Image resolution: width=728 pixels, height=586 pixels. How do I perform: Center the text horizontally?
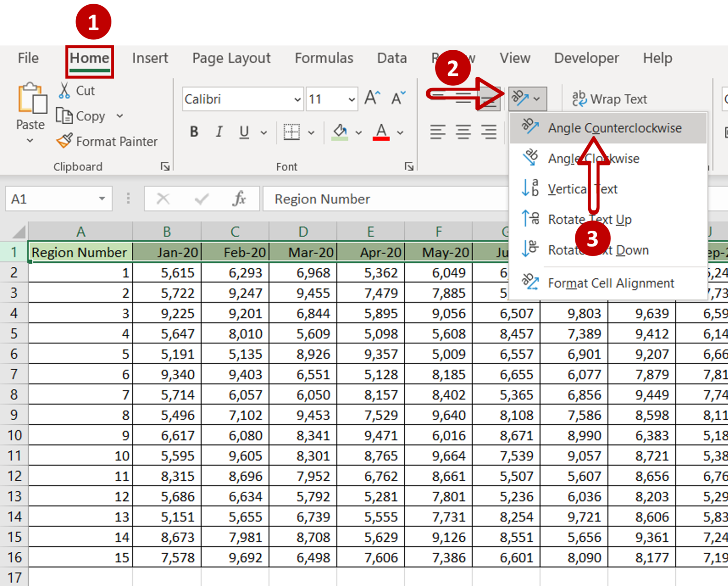463,132
